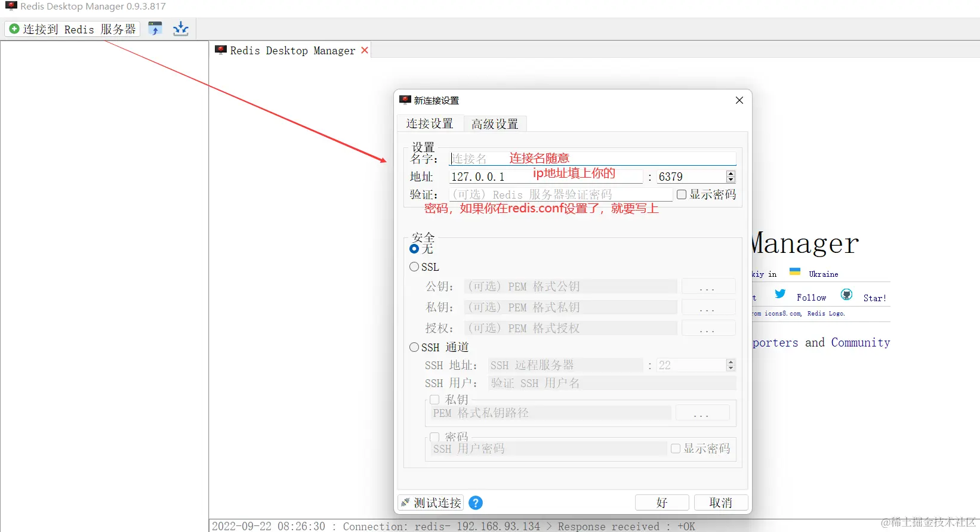Click the GitHub Star! link
Viewport: 980px width, 532px height.
pyautogui.click(x=874, y=298)
